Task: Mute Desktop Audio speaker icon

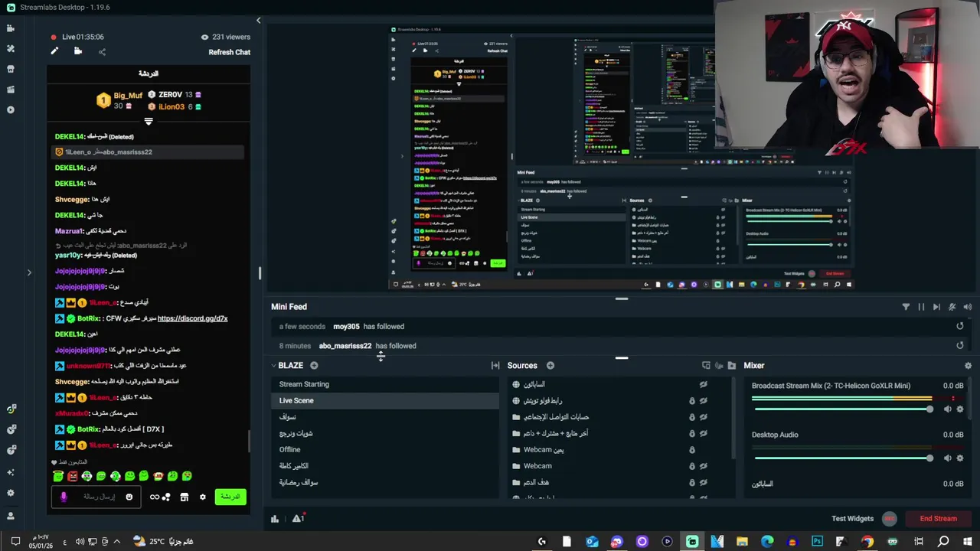Action: tap(947, 458)
